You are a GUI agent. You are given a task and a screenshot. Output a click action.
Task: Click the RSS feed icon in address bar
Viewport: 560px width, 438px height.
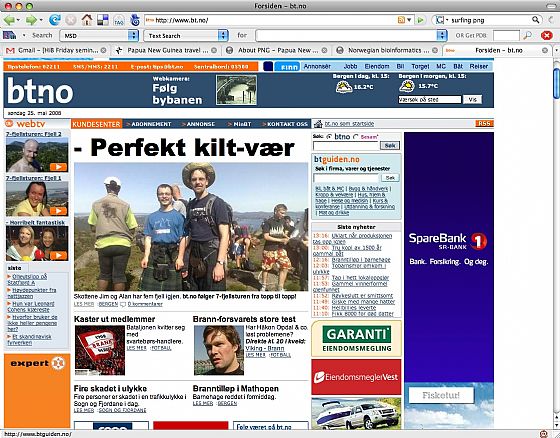(401, 20)
